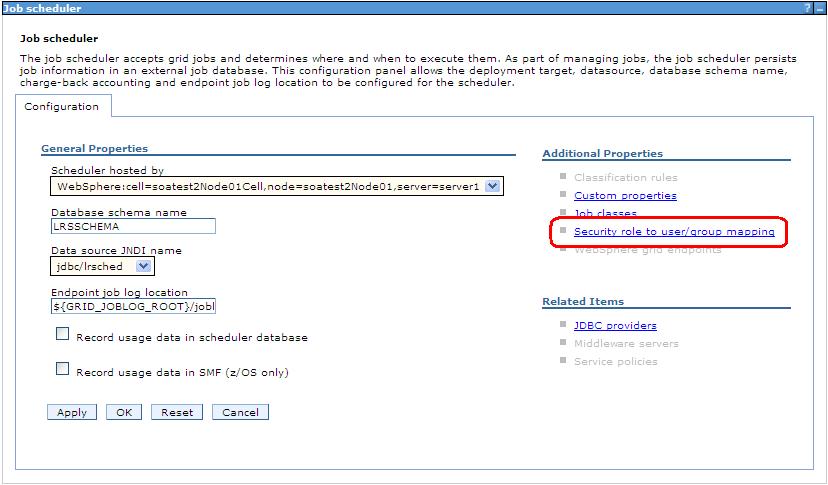Screen dimensions: 828x485
Task: Select the Classification rules link
Action: click(625, 178)
